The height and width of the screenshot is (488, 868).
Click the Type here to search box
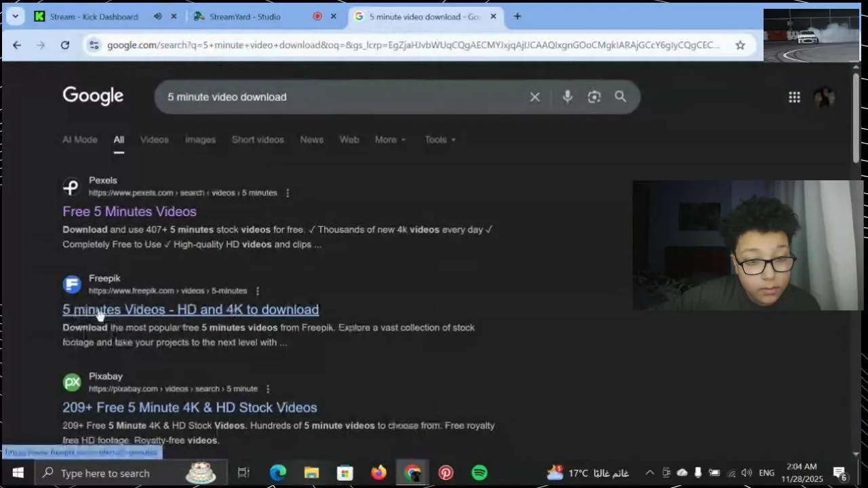click(129, 473)
